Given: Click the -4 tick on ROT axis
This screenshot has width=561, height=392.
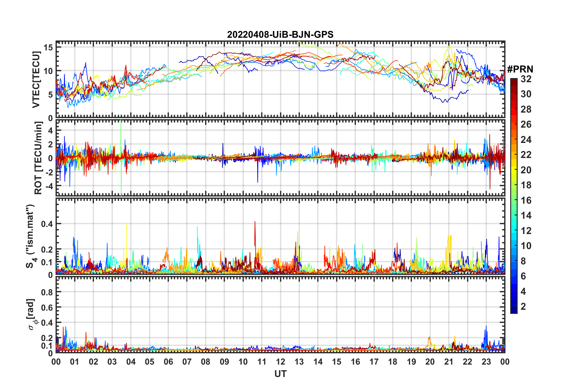Looking at the screenshot, I should [49, 186].
